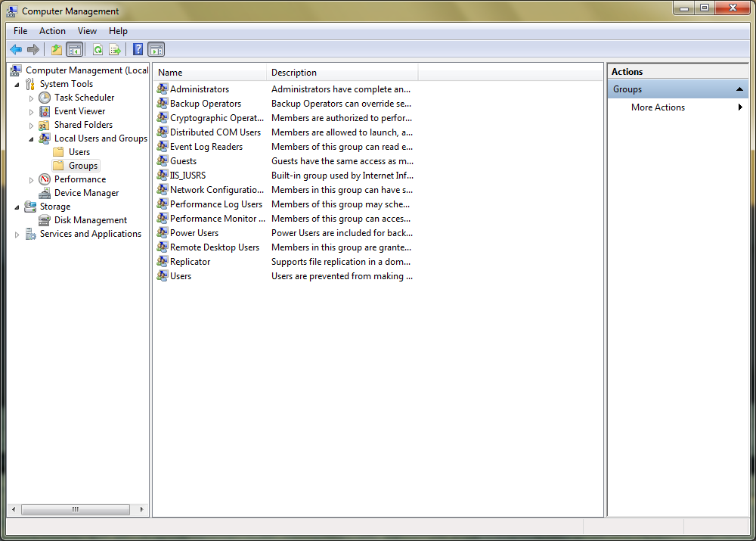Viewport: 756px width, 541px height.
Task: Toggle Show/Hide Action Pane icon
Action: click(x=156, y=49)
